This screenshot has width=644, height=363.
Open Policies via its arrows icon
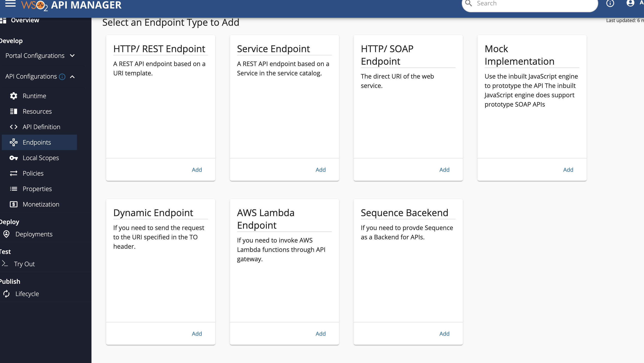click(x=14, y=173)
